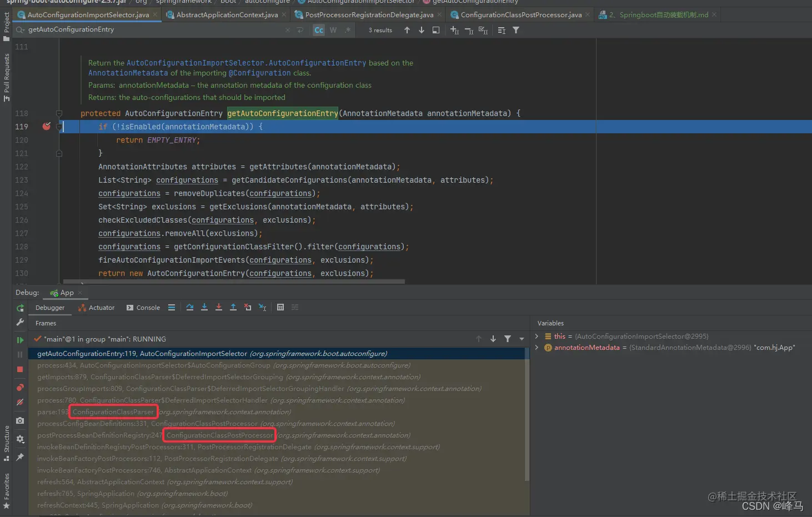Click Step Over debugger button

coord(190,307)
